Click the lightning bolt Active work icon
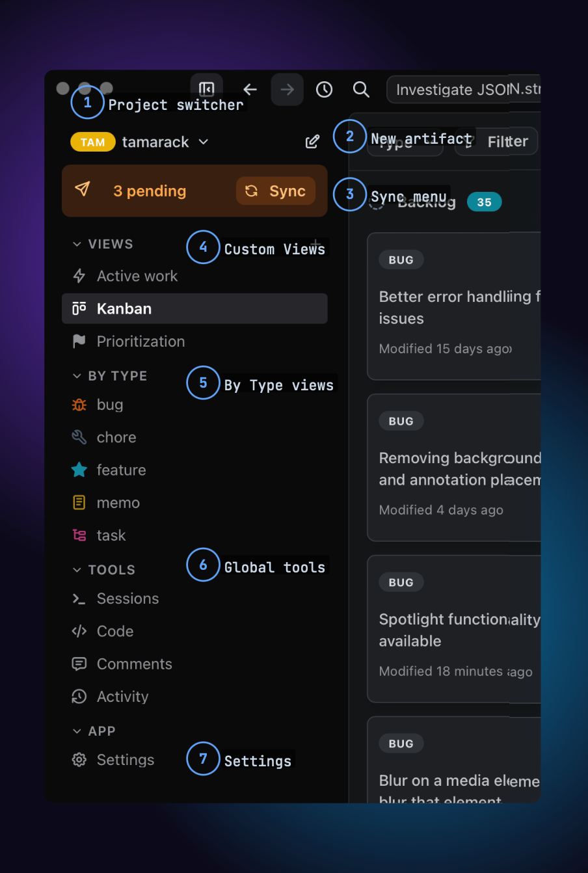 click(x=79, y=276)
